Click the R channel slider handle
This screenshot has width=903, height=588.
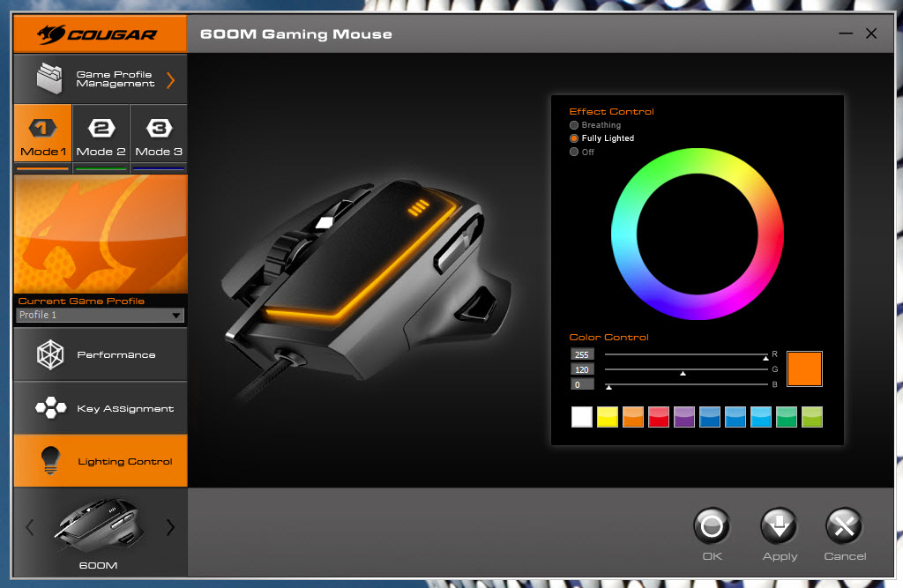coord(765,358)
